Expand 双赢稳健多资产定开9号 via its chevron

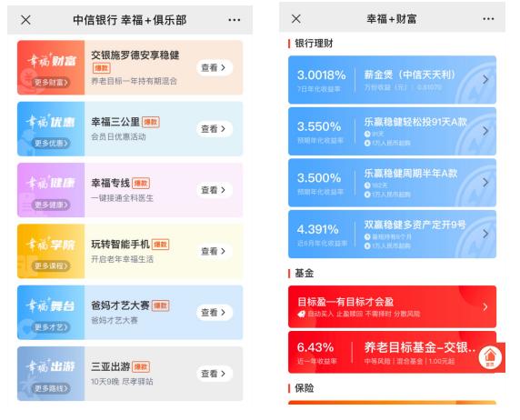click(485, 234)
